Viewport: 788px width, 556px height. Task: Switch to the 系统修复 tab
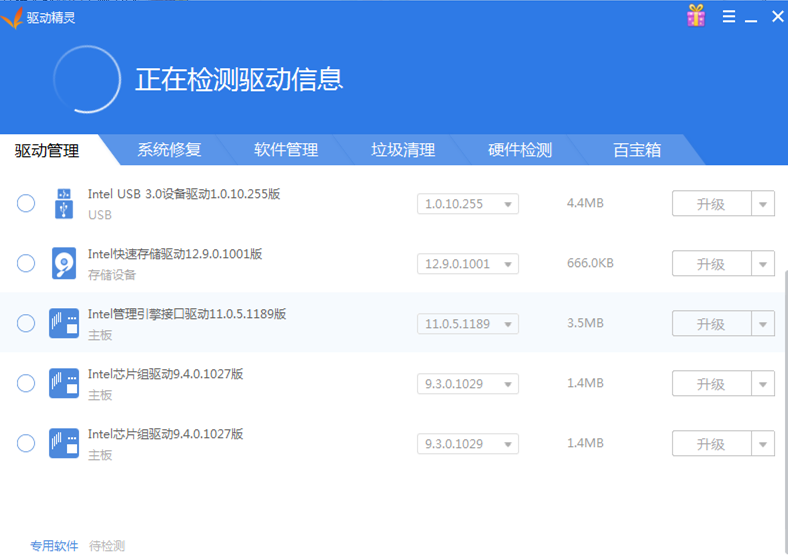[169, 150]
